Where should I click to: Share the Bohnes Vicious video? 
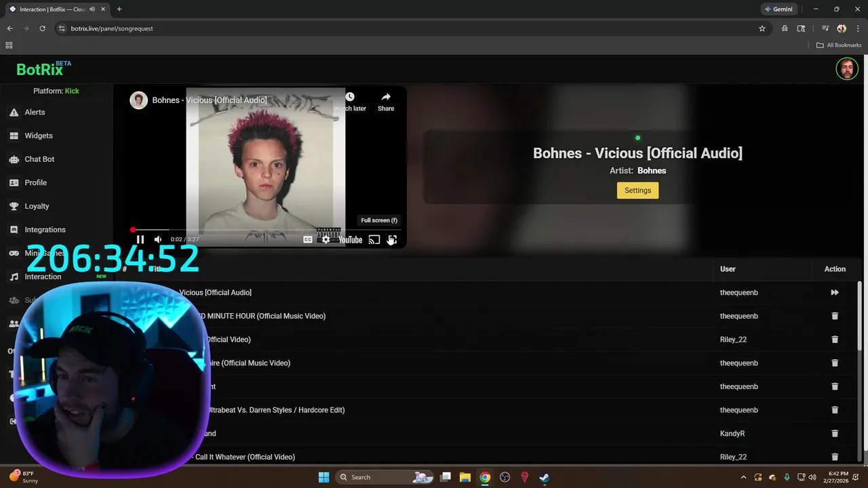point(386,102)
